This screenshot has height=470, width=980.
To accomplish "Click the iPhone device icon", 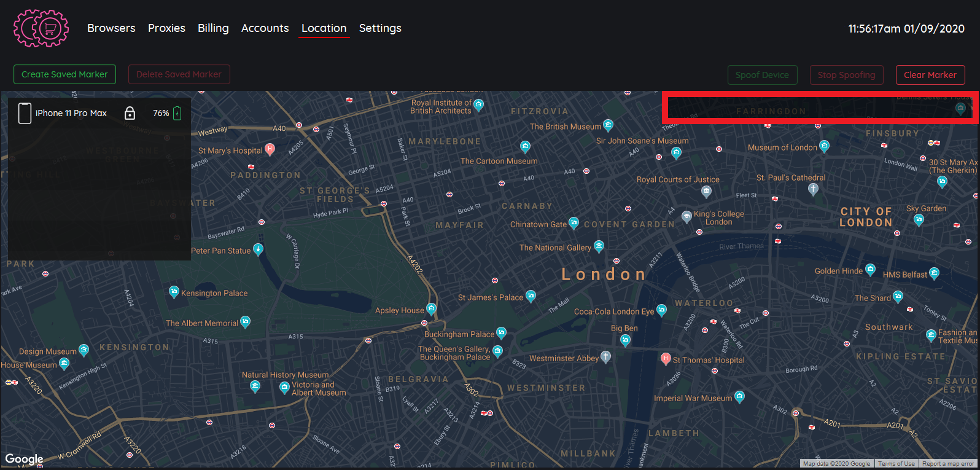I will coord(25,113).
